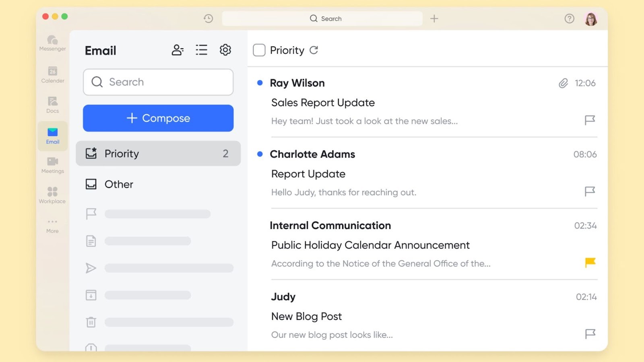The width and height of the screenshot is (644, 362).
Task: Open your profile avatar in the top bar
Action: tap(590, 19)
